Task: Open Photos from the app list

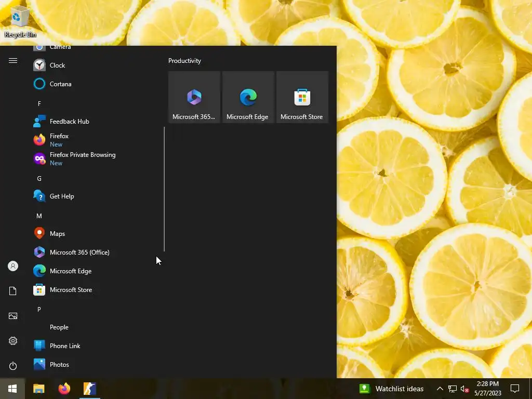Action: click(96, 364)
